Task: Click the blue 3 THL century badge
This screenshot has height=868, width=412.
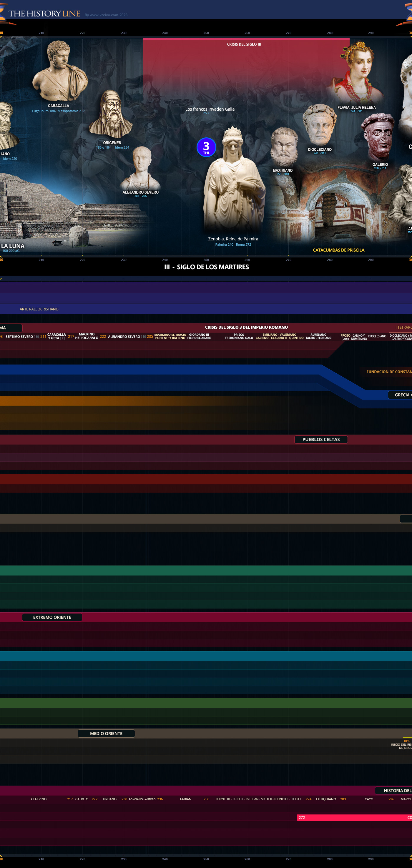Action: point(206,147)
